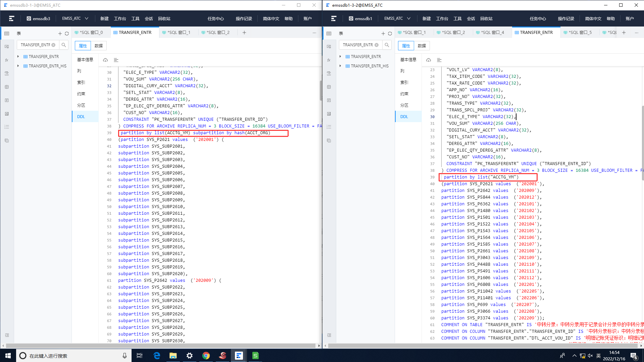Open 基本信息 section in right window

tap(408, 59)
